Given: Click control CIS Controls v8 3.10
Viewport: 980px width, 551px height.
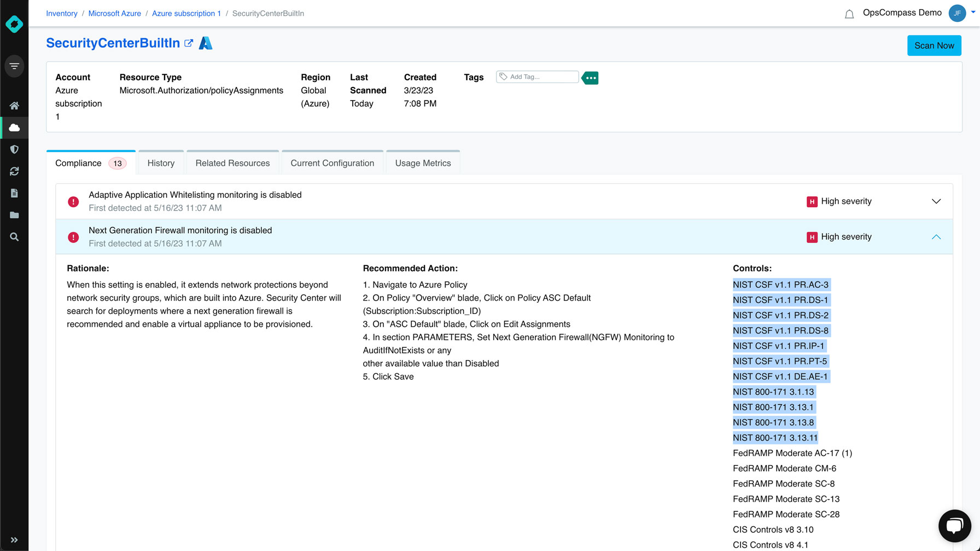Looking at the screenshot, I should (x=773, y=530).
